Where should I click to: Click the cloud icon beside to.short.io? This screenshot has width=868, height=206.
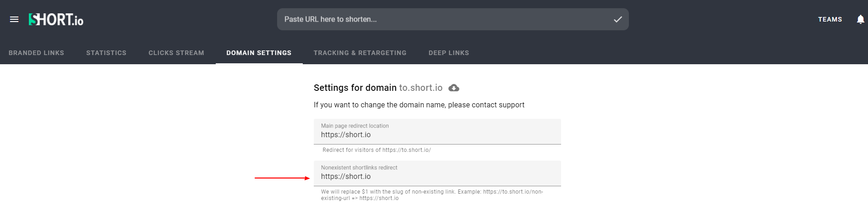(453, 88)
